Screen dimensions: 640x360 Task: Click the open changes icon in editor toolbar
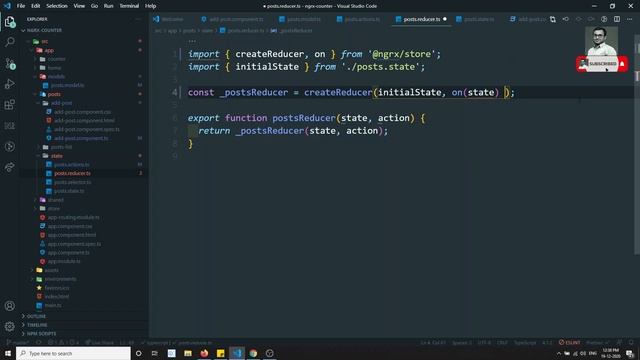(x=553, y=19)
